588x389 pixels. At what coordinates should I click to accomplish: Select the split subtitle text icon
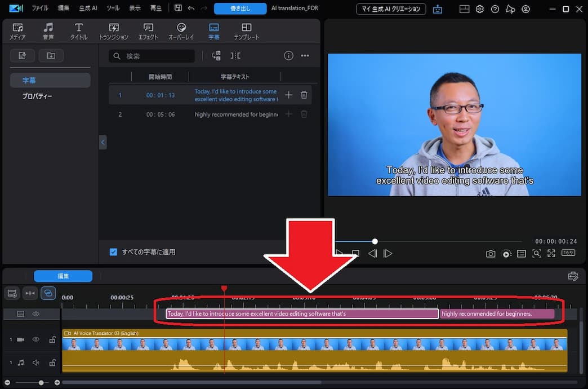coord(236,56)
